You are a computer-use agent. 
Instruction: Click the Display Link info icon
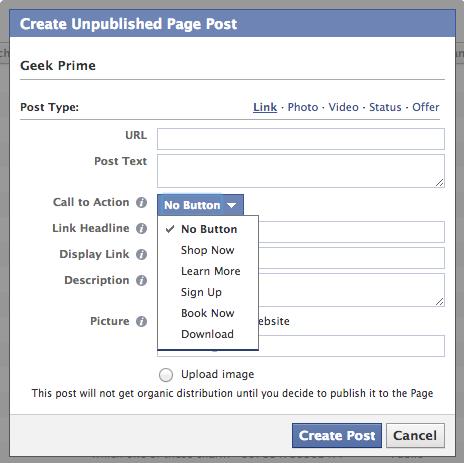pos(141,254)
